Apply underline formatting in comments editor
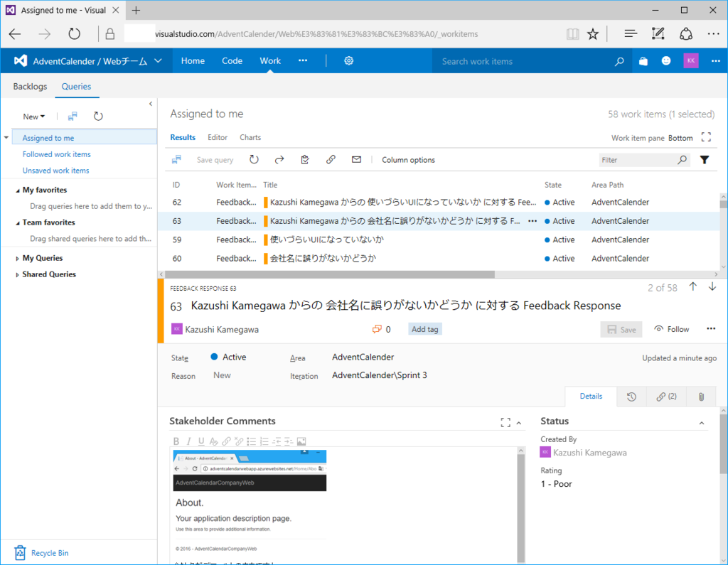728x565 pixels. point(201,441)
